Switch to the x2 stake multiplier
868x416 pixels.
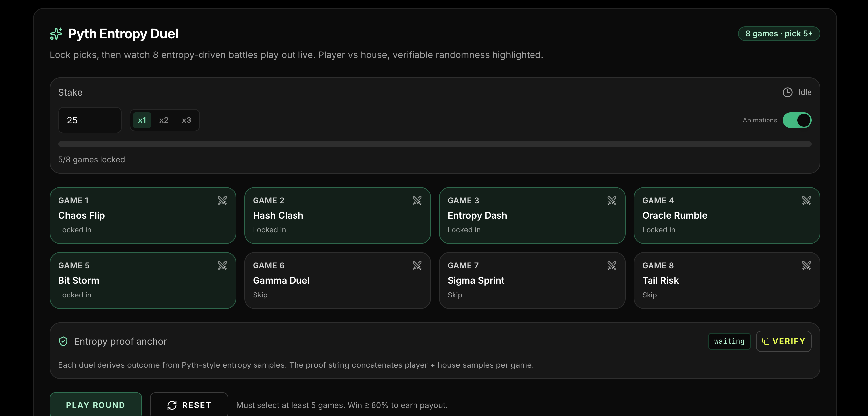click(x=164, y=120)
